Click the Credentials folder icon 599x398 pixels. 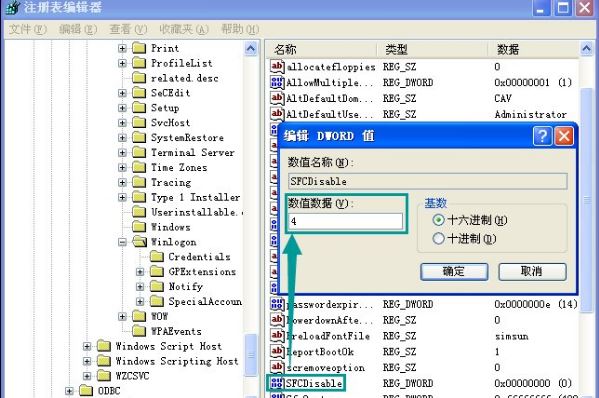pos(157,257)
